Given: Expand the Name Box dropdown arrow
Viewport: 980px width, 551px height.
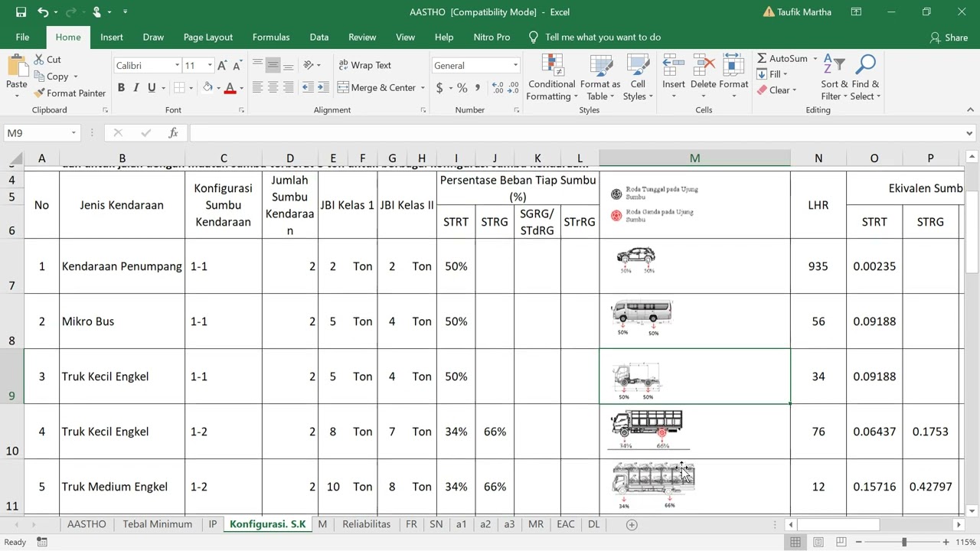Looking at the screenshot, I should click(73, 133).
